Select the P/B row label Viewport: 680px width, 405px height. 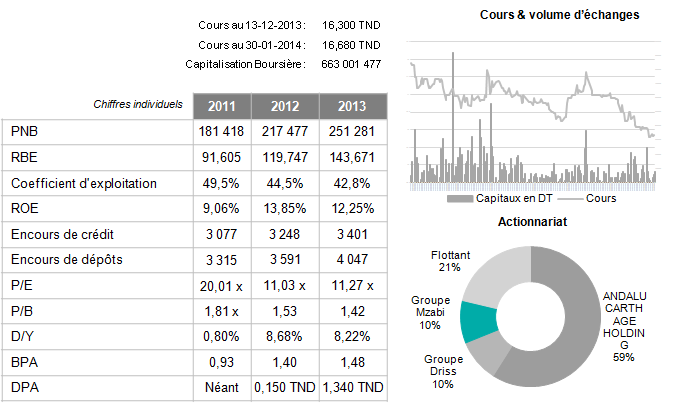coord(22,311)
